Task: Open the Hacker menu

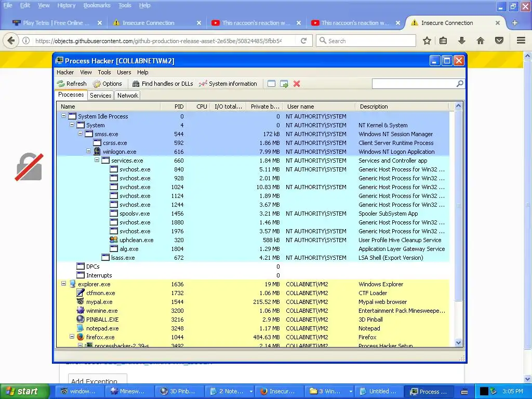Action: click(x=65, y=72)
